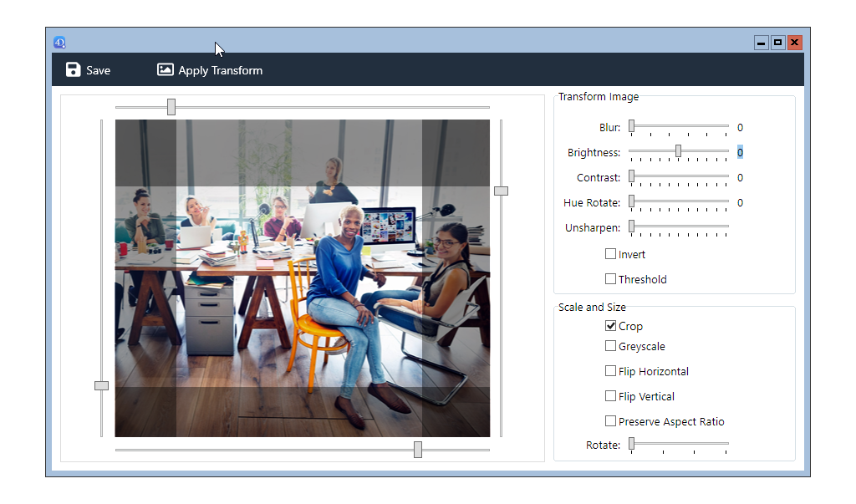Maximize the image editor window
The image size is (856, 504).
click(778, 43)
